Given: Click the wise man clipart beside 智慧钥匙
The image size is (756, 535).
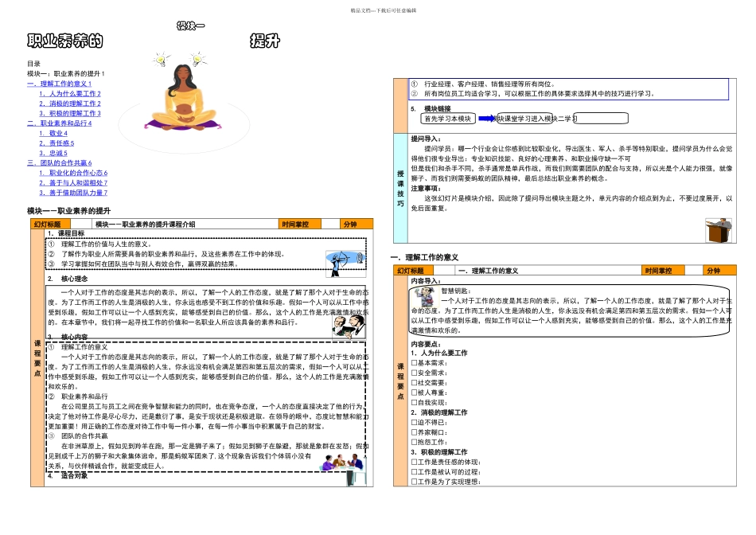Looking at the screenshot, I should point(425,297).
